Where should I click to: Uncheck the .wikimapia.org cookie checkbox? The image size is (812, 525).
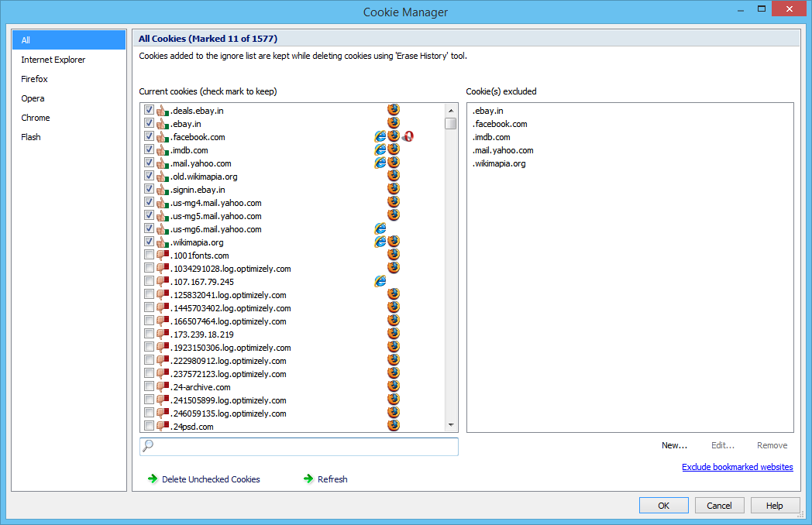[x=148, y=241]
